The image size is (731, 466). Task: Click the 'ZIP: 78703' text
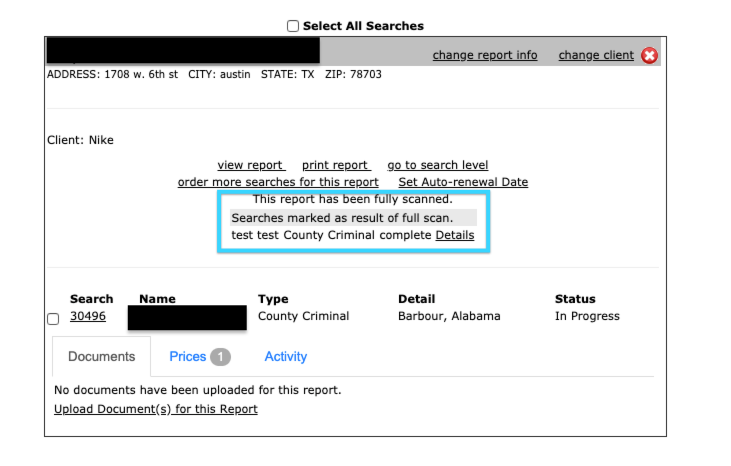(353, 74)
